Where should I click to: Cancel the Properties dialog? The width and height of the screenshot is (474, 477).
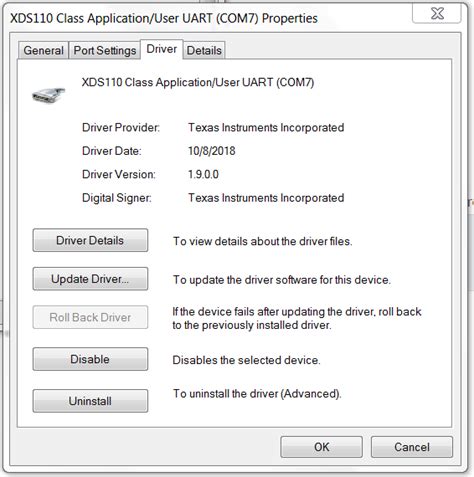point(412,447)
